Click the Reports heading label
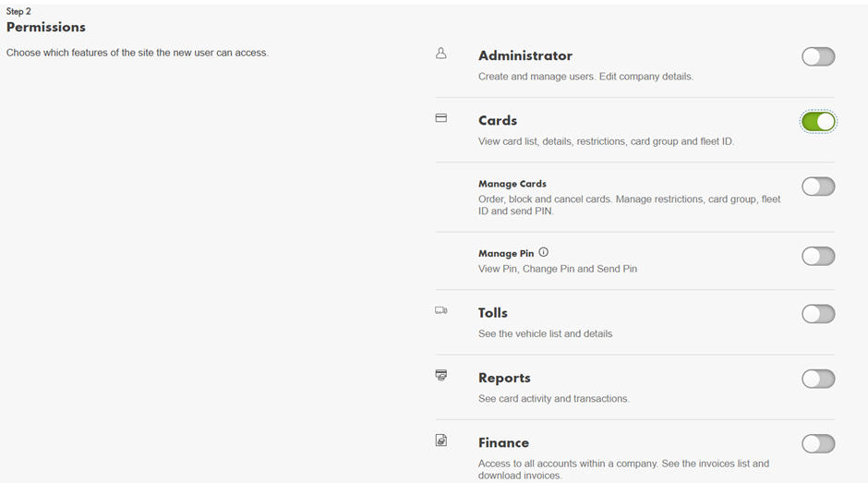868x483 pixels. 503,378
